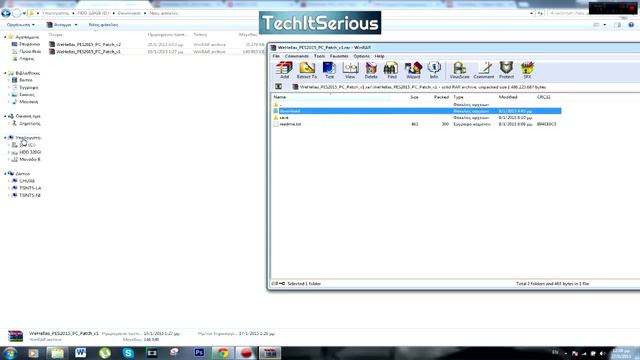Viewport: 640px width, 360px height.
Task: Click the Explorer address bar path
Action: (x=282, y=13)
